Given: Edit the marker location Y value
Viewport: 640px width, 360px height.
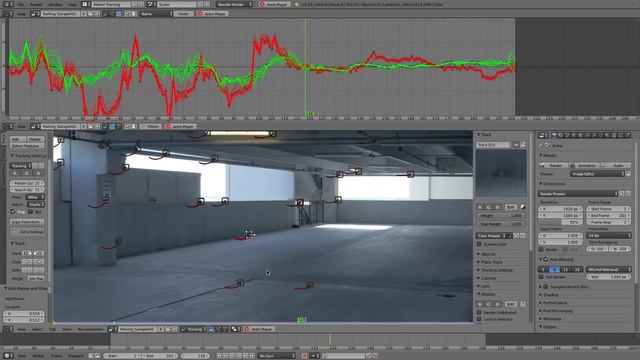Looking at the screenshot, I should coord(24,320).
